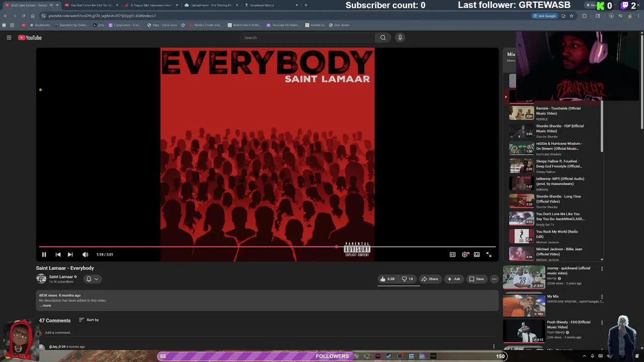The height and width of the screenshot is (362, 644).
Task: Like the Saint Lamaar video
Action: tap(387, 279)
